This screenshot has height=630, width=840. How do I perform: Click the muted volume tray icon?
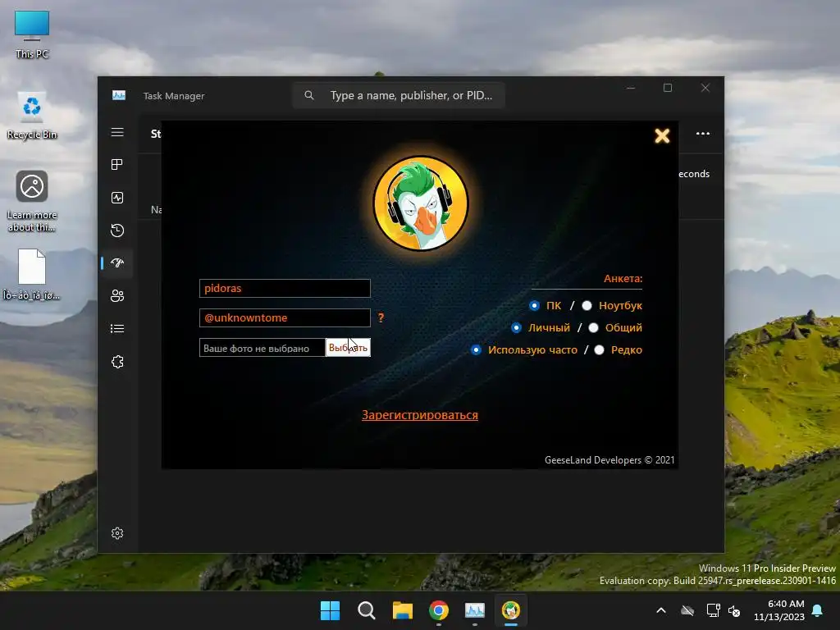(734, 610)
